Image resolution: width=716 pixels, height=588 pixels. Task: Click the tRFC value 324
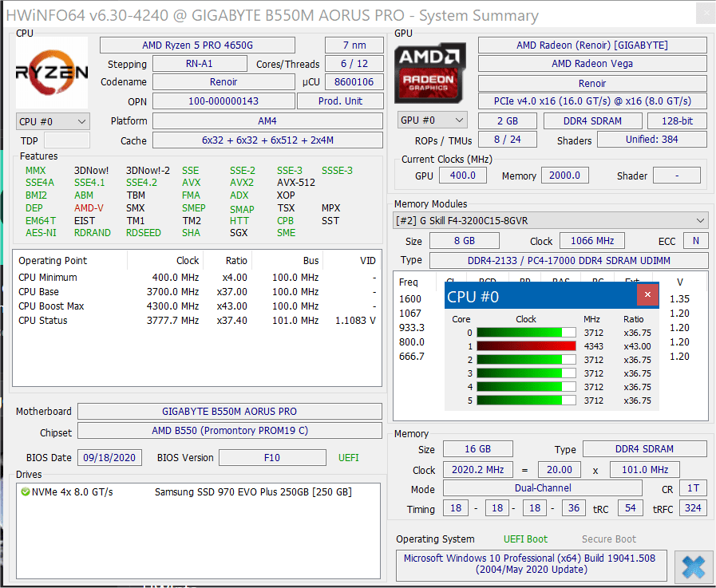click(x=693, y=507)
